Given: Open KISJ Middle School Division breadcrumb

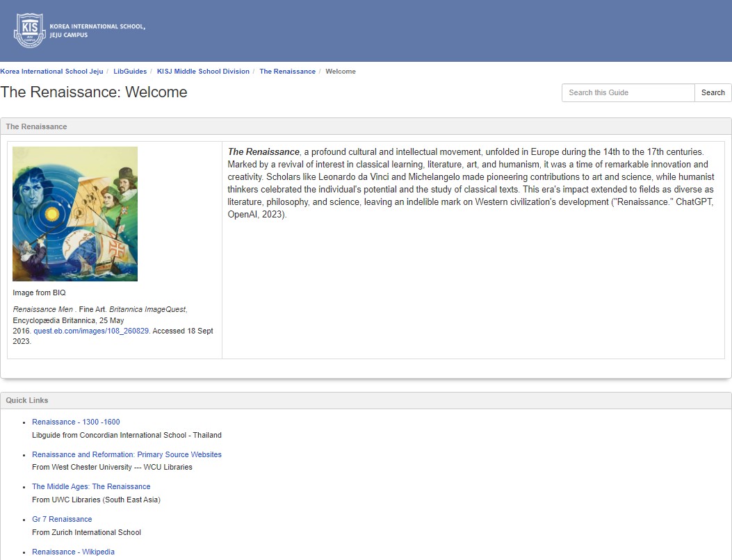Looking at the screenshot, I should pos(203,72).
